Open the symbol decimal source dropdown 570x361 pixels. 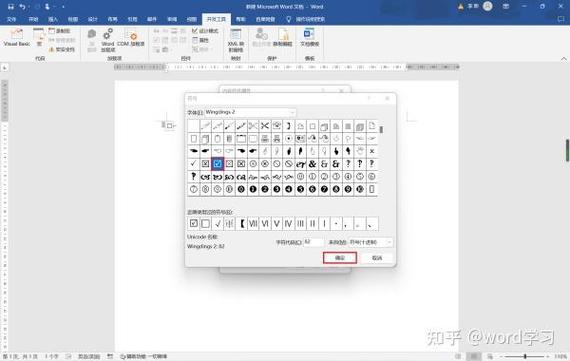389,242
